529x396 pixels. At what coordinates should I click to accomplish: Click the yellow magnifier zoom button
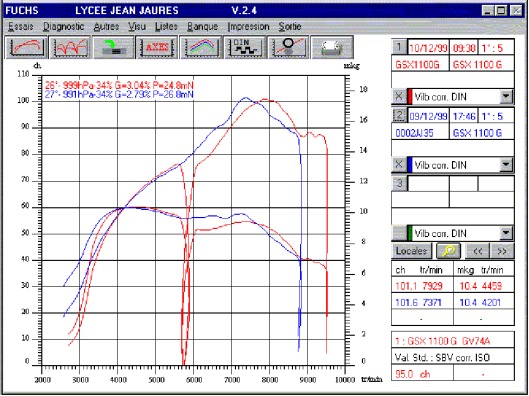(x=448, y=251)
